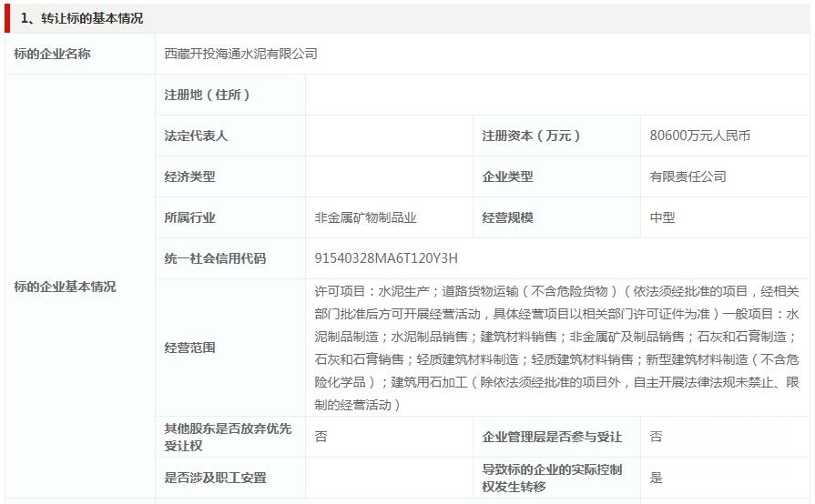Viewport: 815px width, 504px height.
Task: Click the label 其他股东是否放弃优先受让权
Action: (x=228, y=437)
